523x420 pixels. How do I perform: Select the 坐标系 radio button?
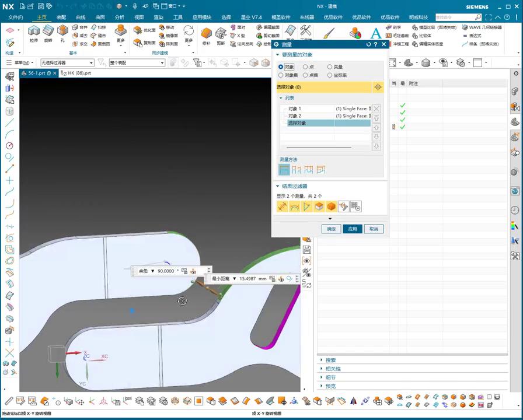point(330,75)
